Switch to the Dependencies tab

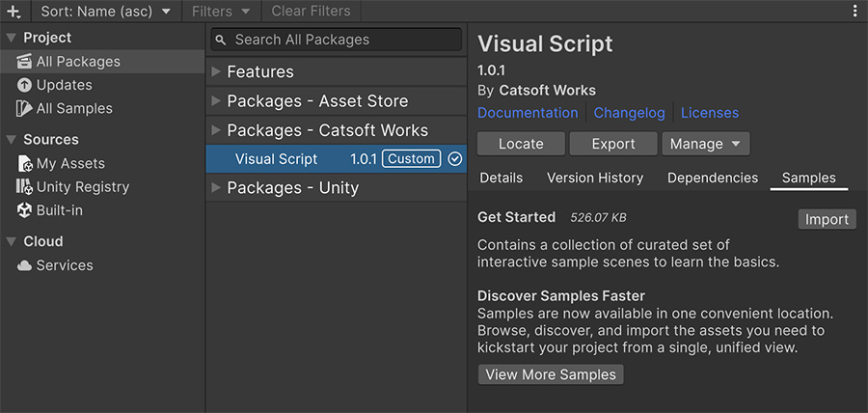tap(713, 178)
